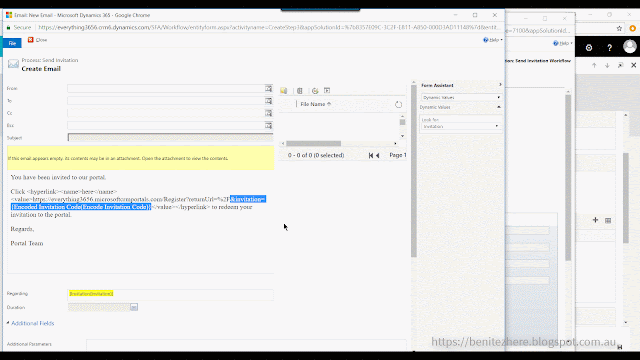The height and width of the screenshot is (360, 640).
Task: Close the background panel with X icon
Action: pyautogui.click(x=633, y=65)
